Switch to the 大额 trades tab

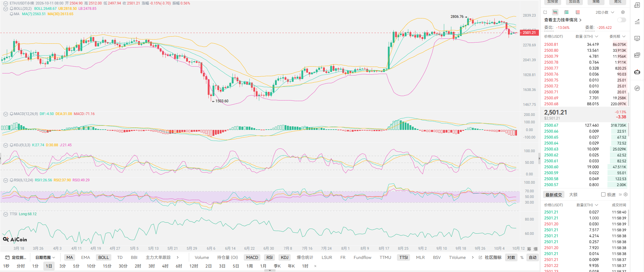(x=573, y=194)
